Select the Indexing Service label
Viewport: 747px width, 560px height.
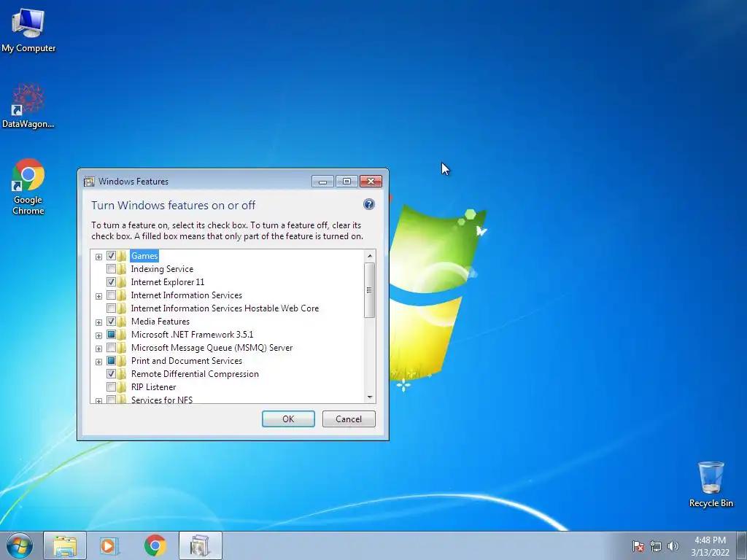pos(162,269)
